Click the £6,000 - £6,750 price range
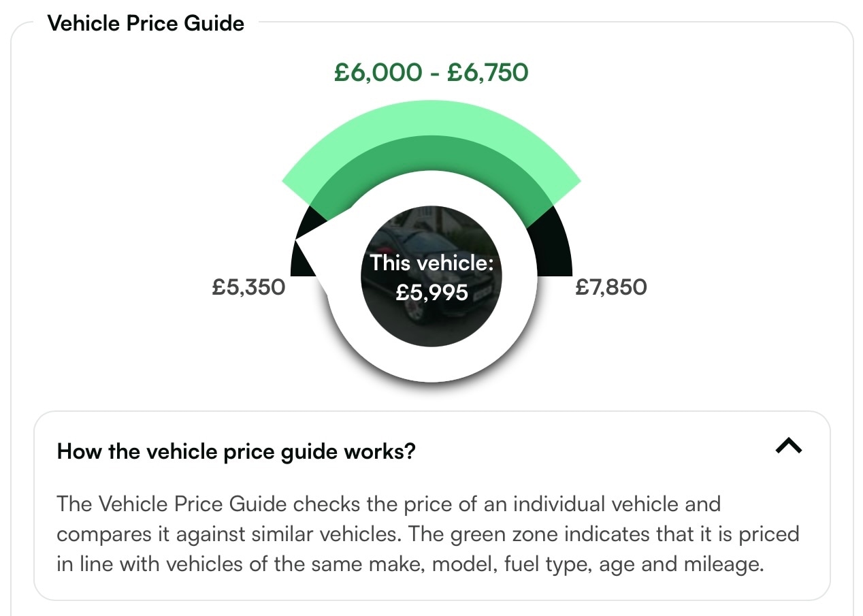 [x=431, y=72]
